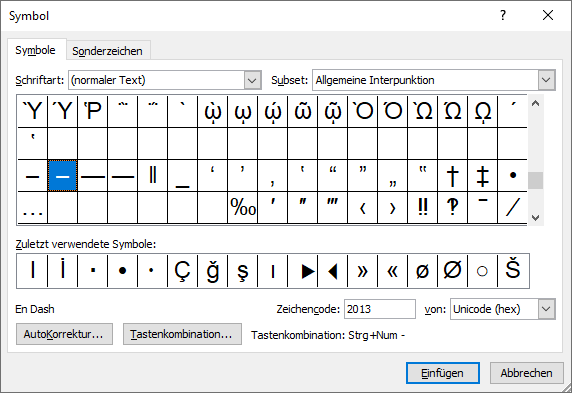Select the double dagger ‡ symbol
The image size is (572, 393).
pyautogui.click(x=482, y=176)
